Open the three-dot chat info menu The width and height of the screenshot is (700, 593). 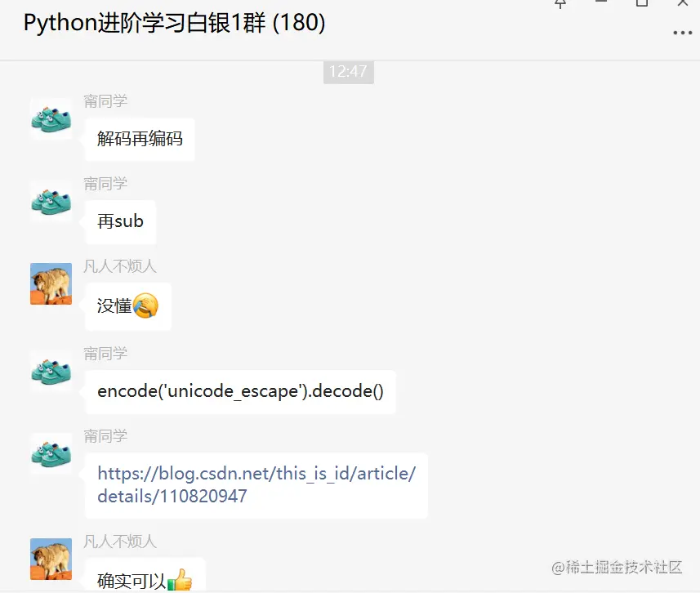coord(682,33)
